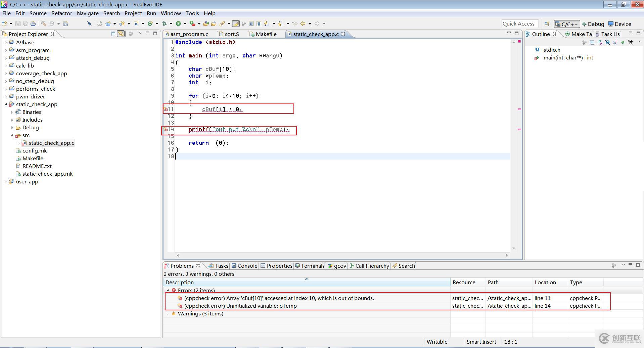Open the Console tab
Screen dimensions: 644x348
coord(244,266)
